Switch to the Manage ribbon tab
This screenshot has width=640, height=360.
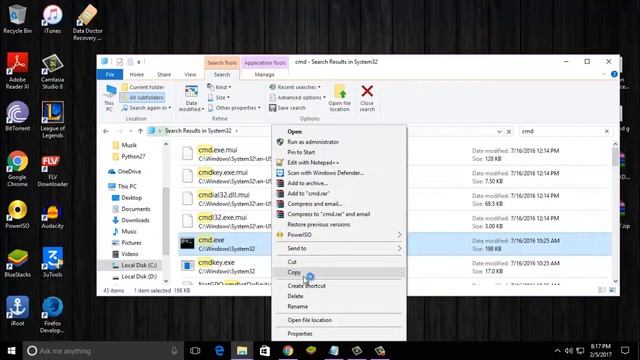tap(264, 75)
